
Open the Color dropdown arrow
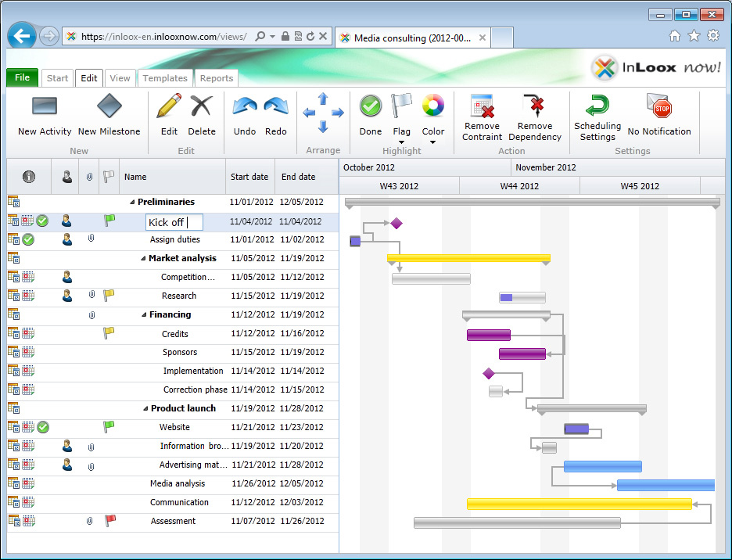[432, 142]
